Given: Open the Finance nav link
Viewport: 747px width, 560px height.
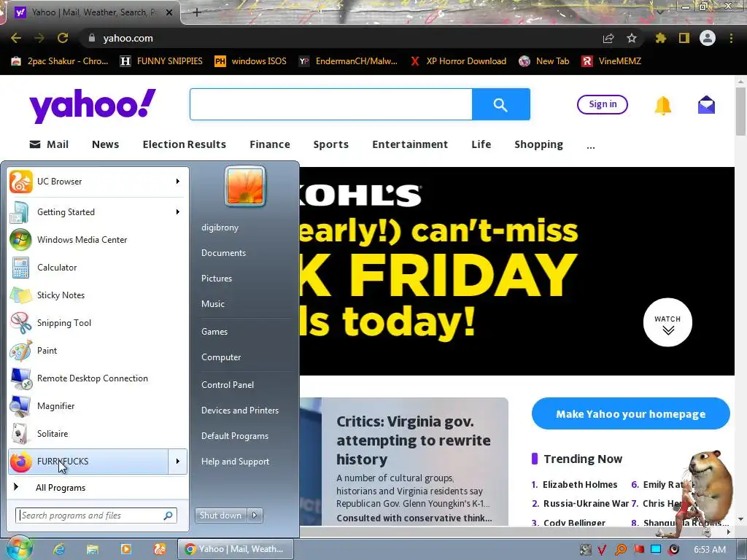Looking at the screenshot, I should (x=270, y=144).
